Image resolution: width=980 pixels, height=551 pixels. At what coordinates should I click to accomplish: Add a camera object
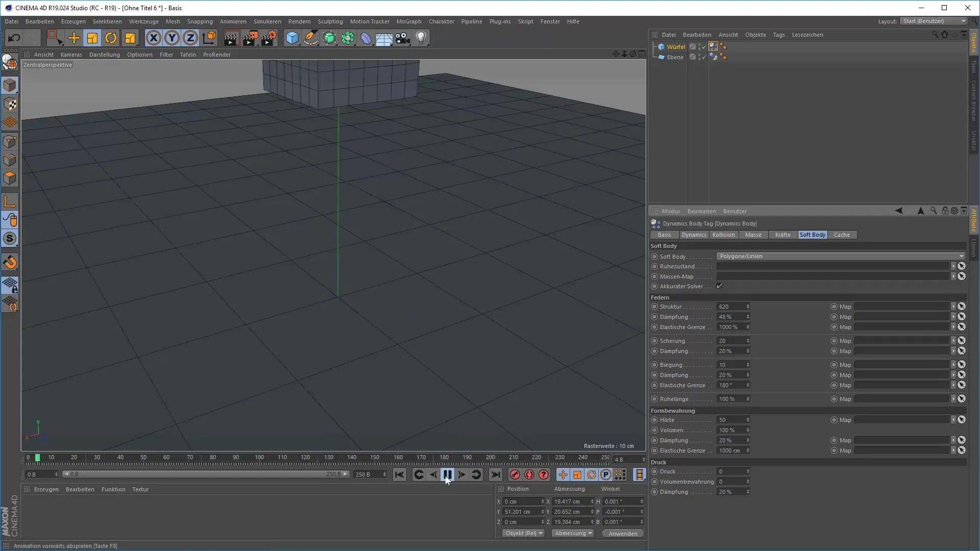pos(402,38)
